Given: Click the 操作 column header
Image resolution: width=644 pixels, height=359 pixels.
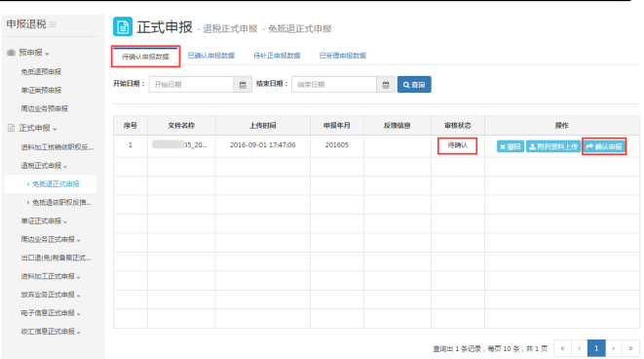Looking at the screenshot, I should click(x=562, y=126).
